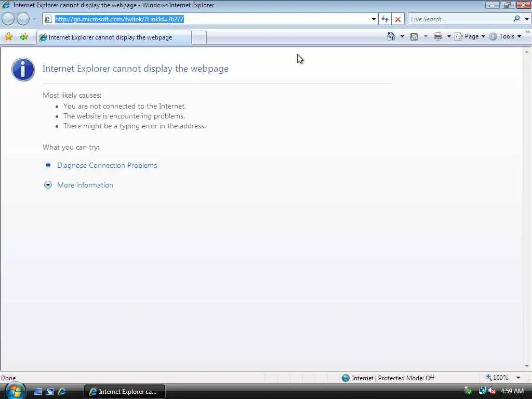Click the Live Search magnifier icon
The width and height of the screenshot is (532, 399).
(516, 19)
